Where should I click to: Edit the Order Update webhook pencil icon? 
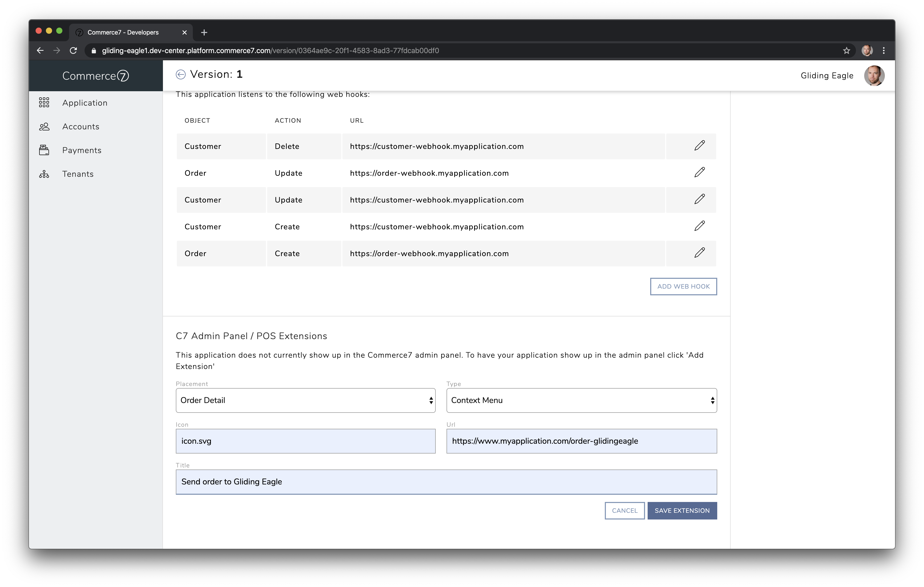[x=699, y=173]
